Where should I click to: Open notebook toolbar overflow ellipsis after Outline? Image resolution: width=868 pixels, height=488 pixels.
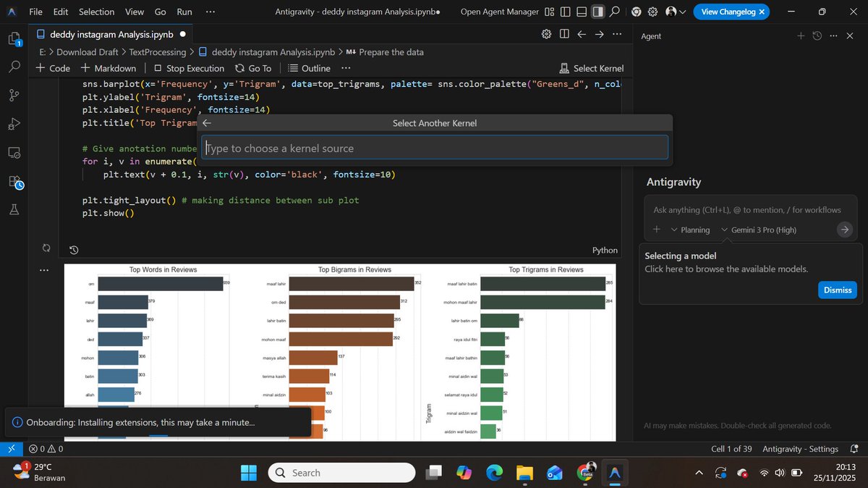point(346,68)
